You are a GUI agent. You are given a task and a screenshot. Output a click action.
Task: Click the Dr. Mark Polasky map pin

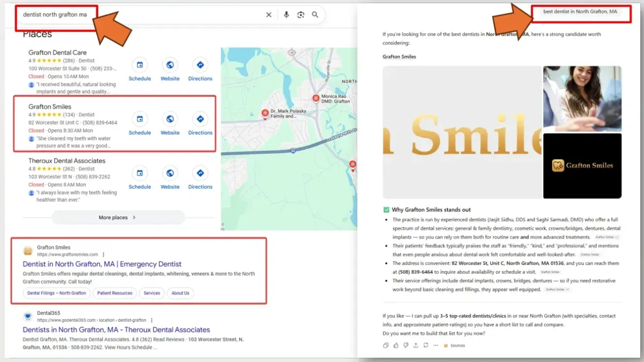[x=265, y=113]
